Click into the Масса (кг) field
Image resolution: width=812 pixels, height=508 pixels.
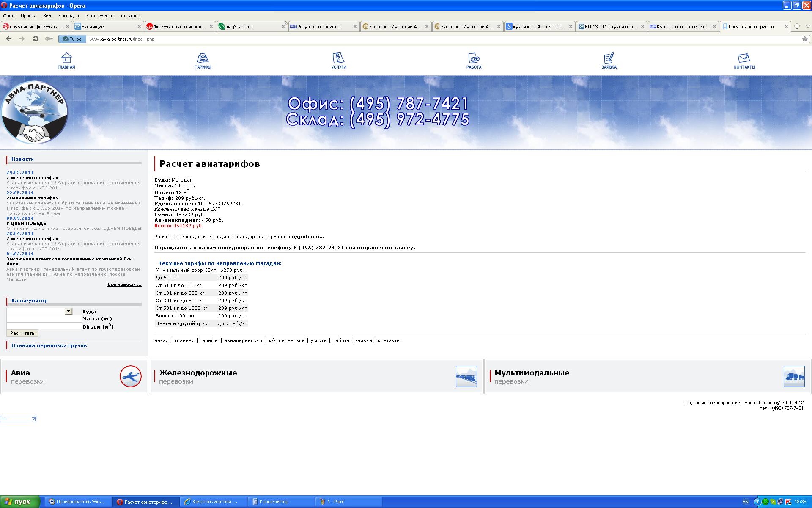pos(44,319)
